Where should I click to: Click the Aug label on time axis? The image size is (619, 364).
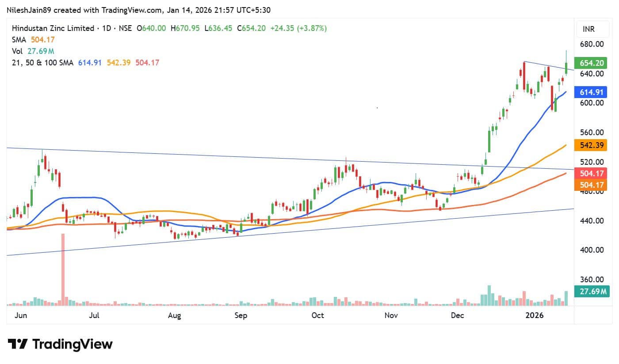coord(175,315)
